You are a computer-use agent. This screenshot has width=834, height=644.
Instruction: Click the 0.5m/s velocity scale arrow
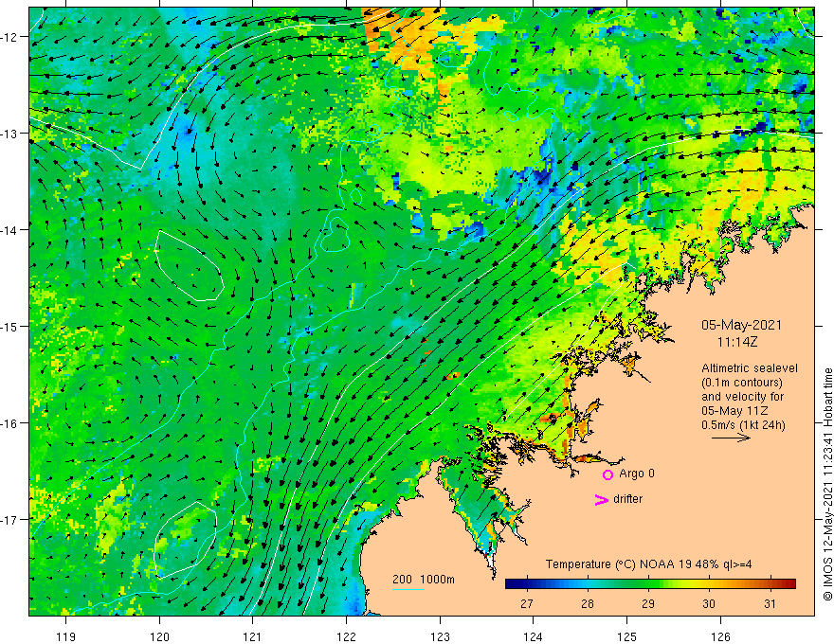pyautogui.click(x=731, y=438)
